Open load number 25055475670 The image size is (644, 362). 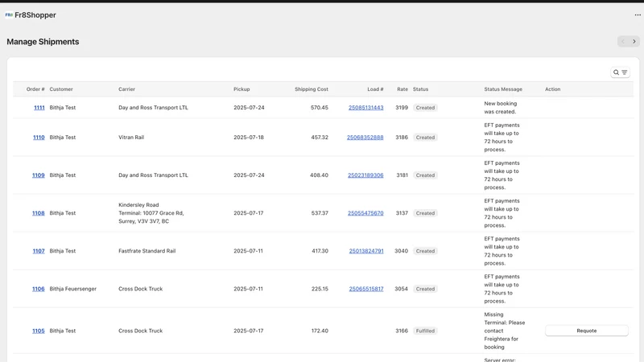coord(365,213)
